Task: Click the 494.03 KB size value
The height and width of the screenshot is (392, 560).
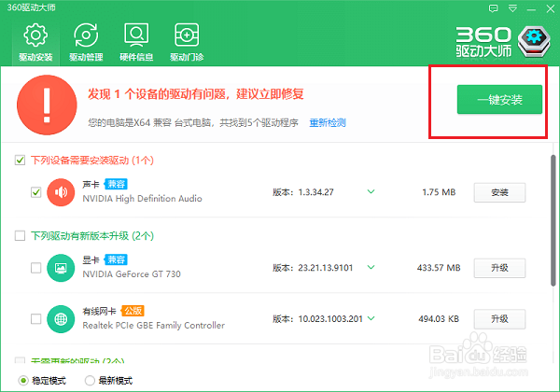Action: (x=439, y=319)
